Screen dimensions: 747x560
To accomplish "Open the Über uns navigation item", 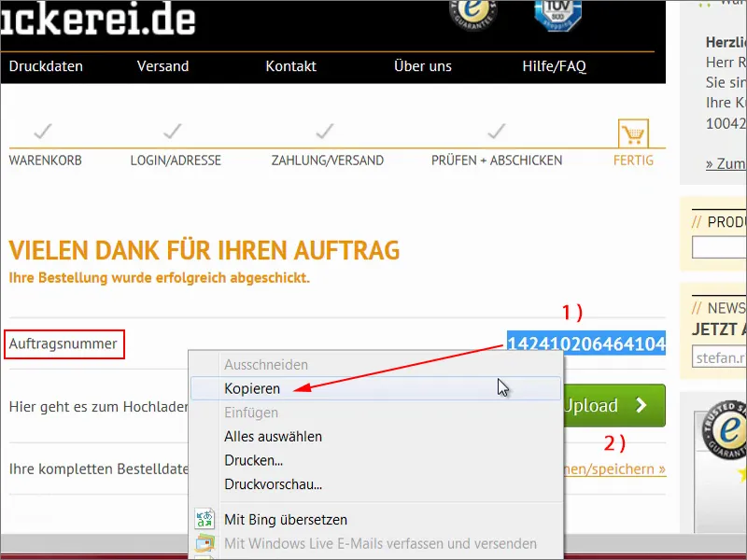I will (423, 66).
